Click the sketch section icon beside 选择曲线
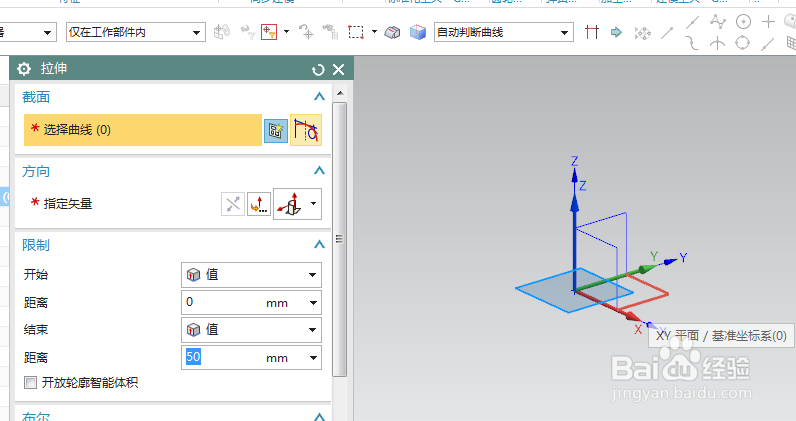This screenshot has height=421, width=796. pyautogui.click(x=276, y=131)
